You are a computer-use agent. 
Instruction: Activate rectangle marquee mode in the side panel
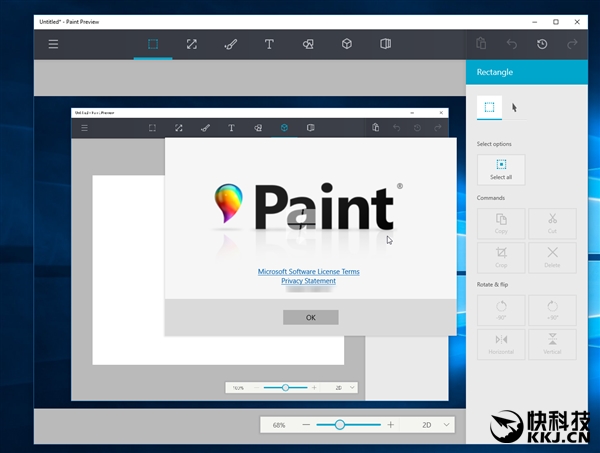[489, 107]
